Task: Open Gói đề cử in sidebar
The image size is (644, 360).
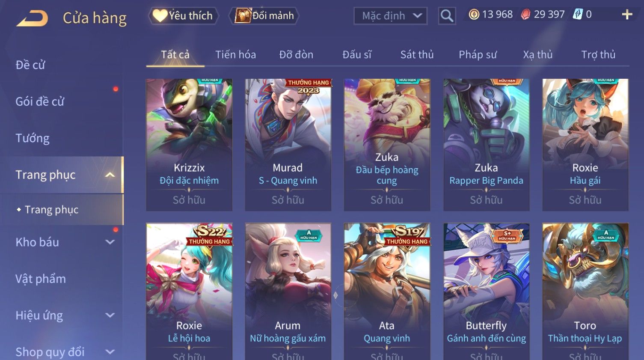Action: (x=40, y=101)
